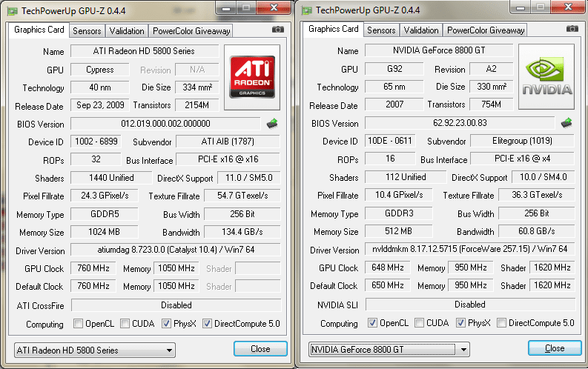Toggle the CUDA checkbox in the ATI window
Image resolution: width=588 pixels, height=369 pixels.
(125, 323)
